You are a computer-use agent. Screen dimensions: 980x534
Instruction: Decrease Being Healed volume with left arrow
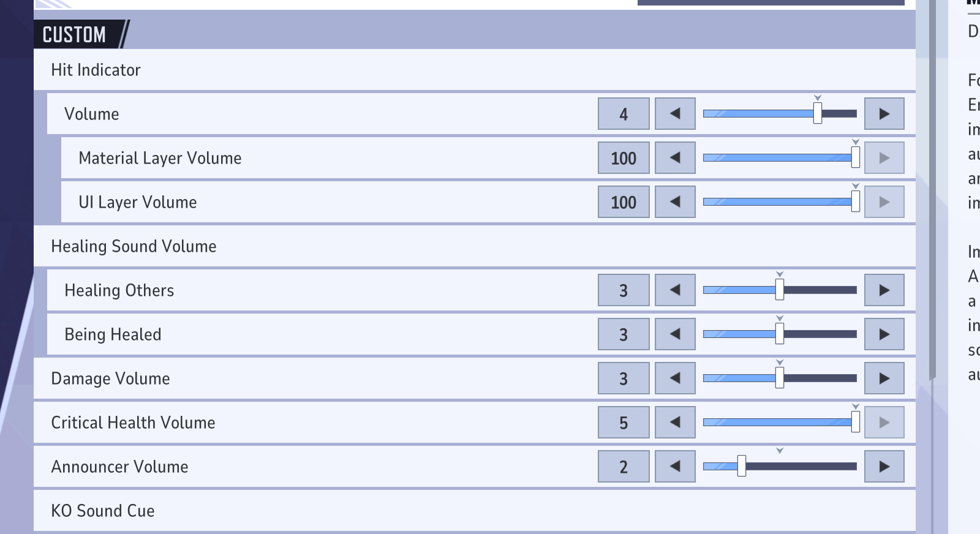click(x=675, y=334)
